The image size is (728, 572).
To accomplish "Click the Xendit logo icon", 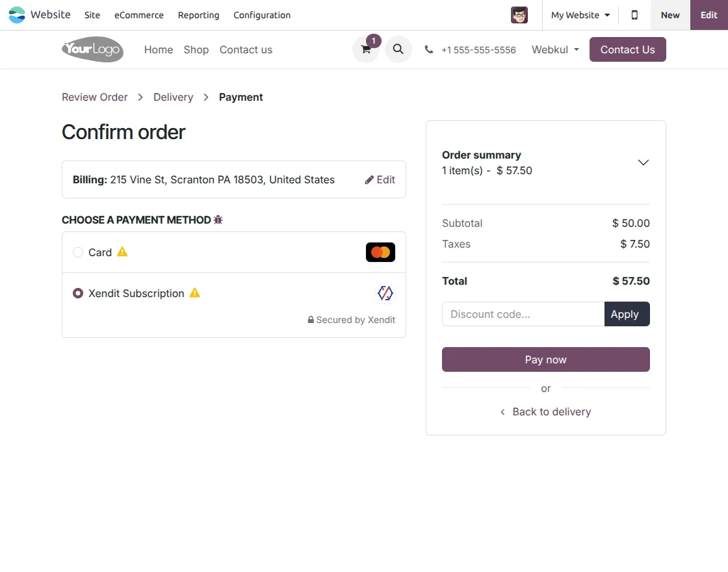I will click(385, 293).
